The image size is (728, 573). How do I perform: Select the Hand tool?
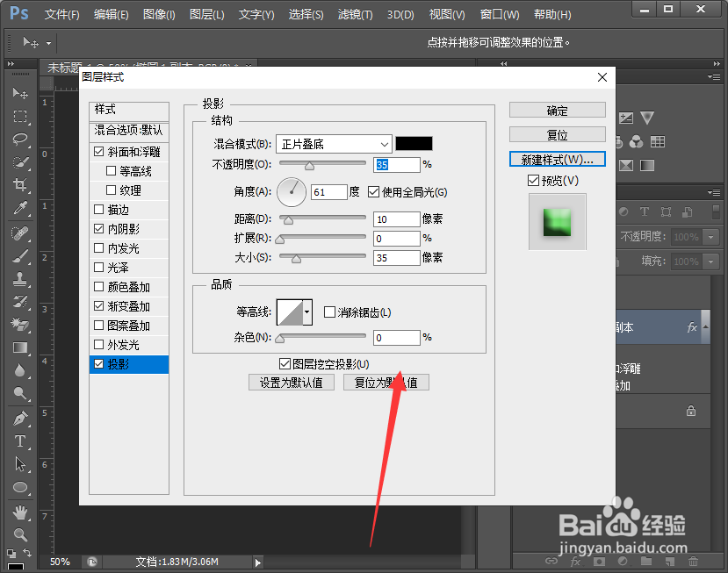pos(20,512)
